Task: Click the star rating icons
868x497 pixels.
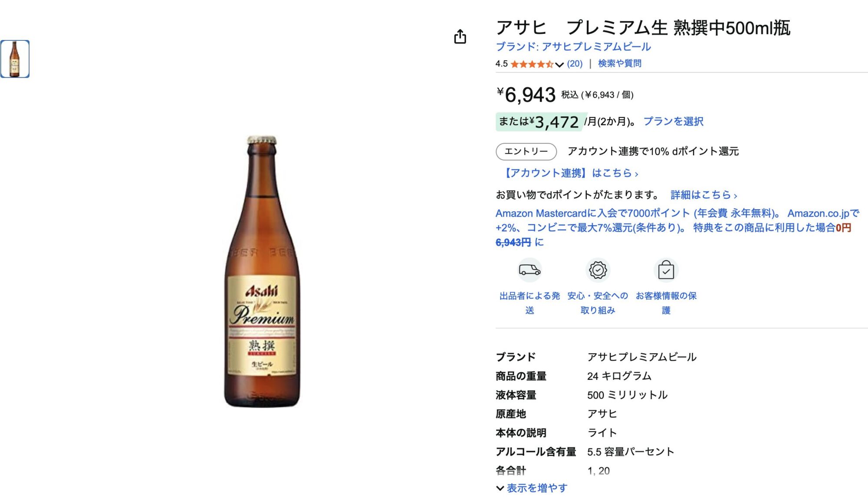Action: coord(532,64)
